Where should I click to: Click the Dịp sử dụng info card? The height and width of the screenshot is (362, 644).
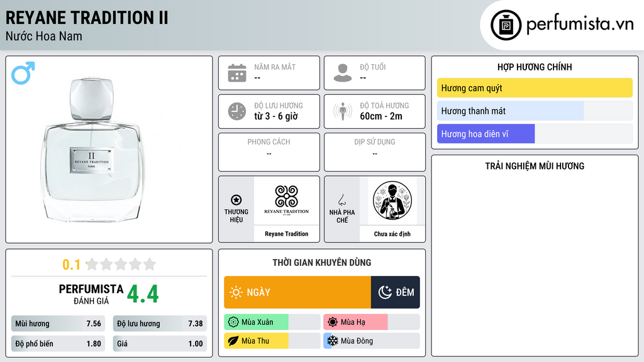(375, 152)
